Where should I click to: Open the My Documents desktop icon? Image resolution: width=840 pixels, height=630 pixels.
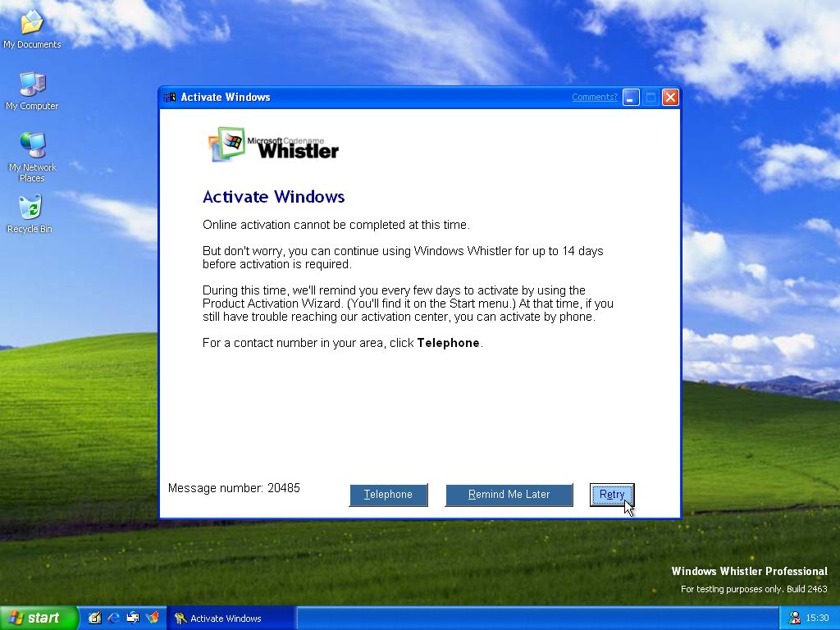pyautogui.click(x=31, y=23)
